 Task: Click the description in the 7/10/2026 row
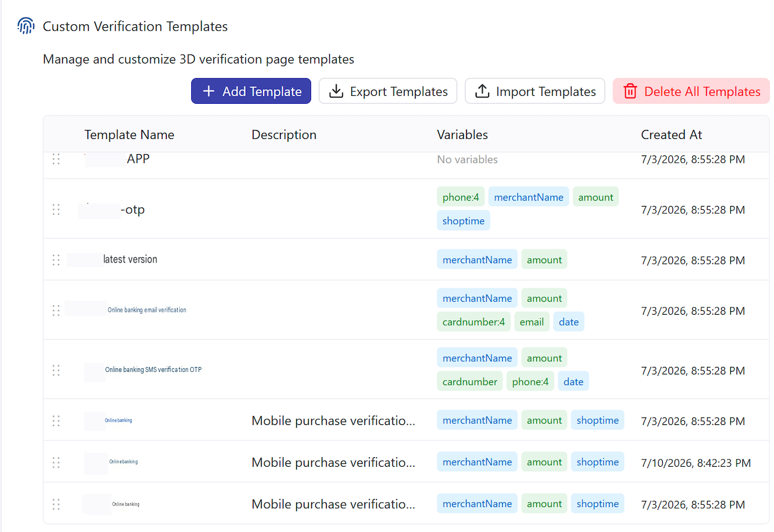pos(333,463)
